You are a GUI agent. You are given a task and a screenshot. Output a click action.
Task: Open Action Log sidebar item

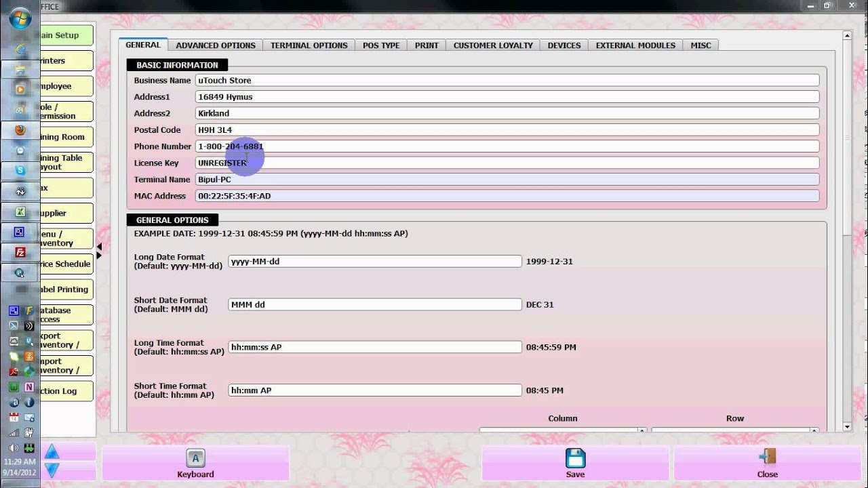(x=66, y=391)
